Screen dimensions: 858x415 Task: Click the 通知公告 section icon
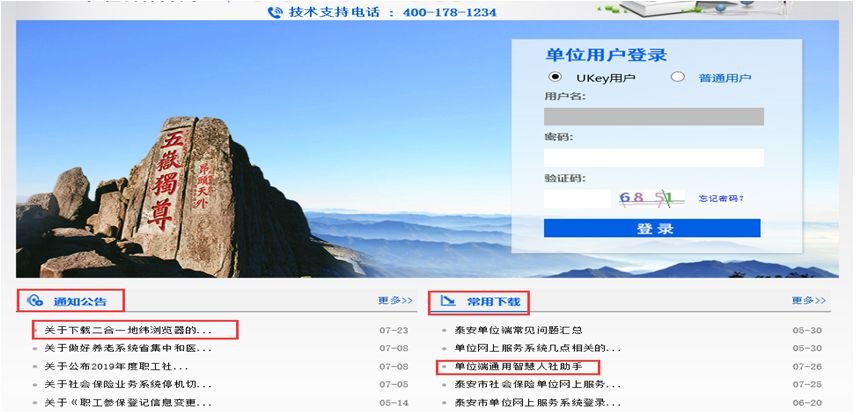pos(35,300)
